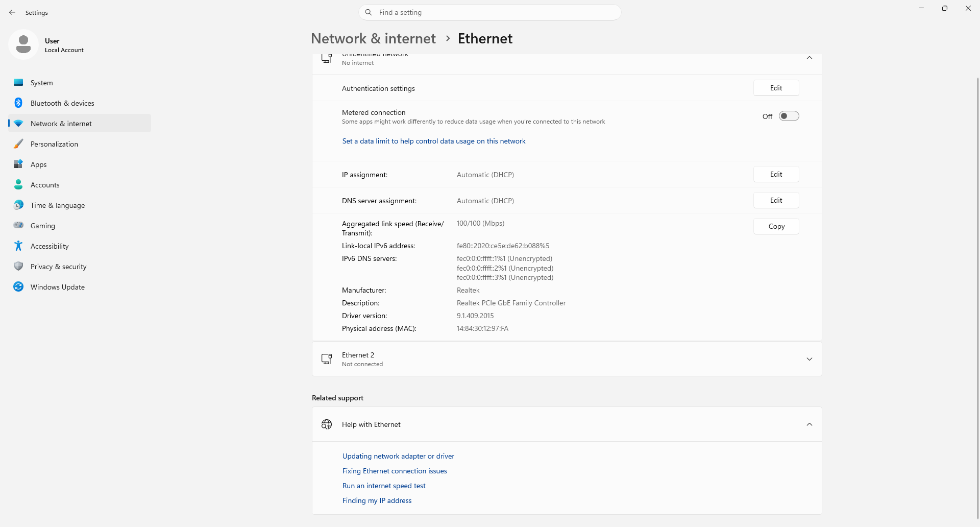Open Privacy & security label
This screenshot has height=527, width=980.
pyautogui.click(x=58, y=267)
